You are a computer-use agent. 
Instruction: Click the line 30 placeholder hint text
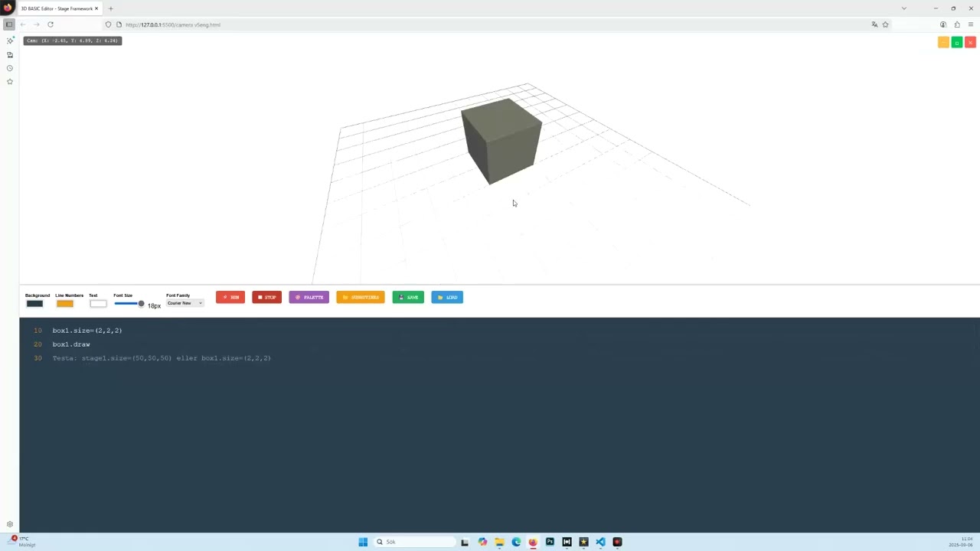point(162,358)
